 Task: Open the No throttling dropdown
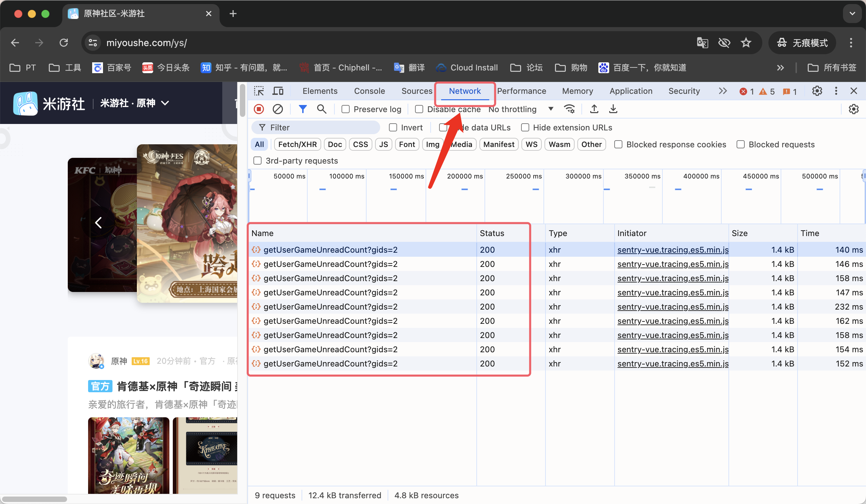[x=521, y=109]
